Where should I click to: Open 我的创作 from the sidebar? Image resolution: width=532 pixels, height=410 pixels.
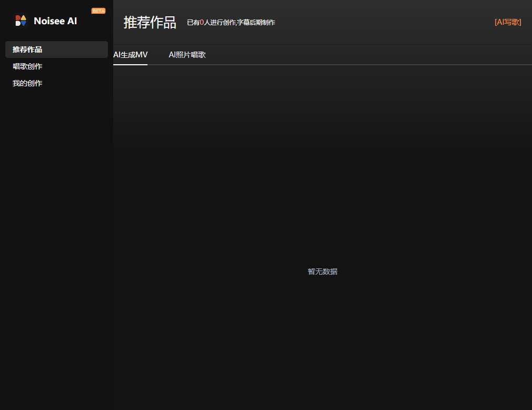pyautogui.click(x=27, y=83)
